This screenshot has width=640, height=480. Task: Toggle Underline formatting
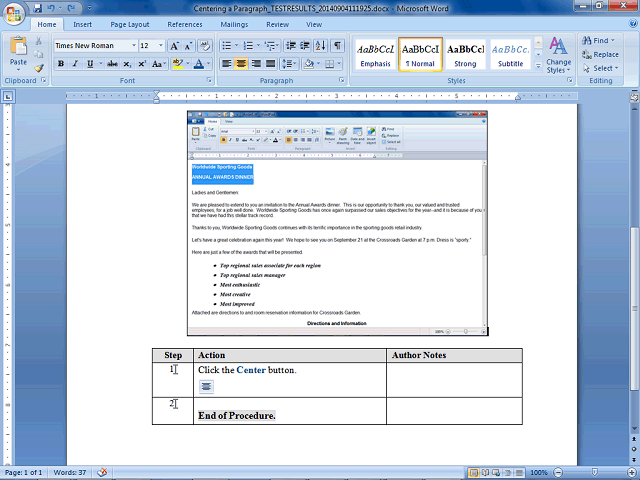pyautogui.click(x=90, y=64)
